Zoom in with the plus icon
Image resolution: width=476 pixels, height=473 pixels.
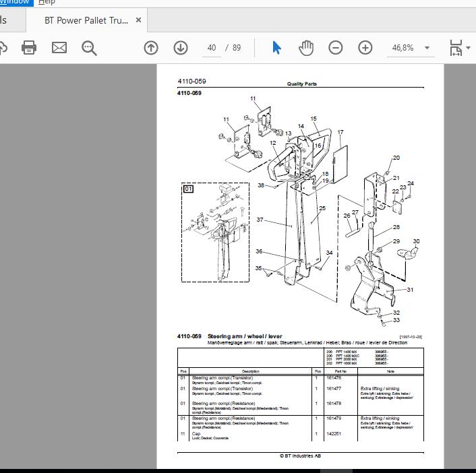[x=365, y=48]
